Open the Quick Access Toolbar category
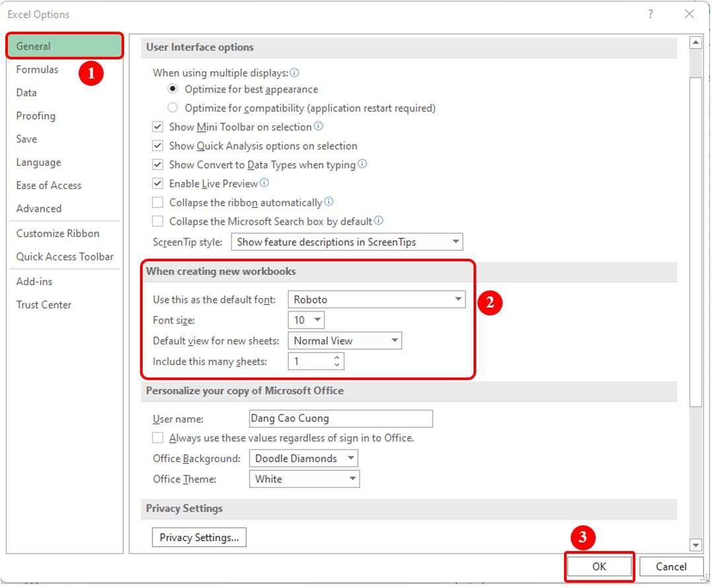 pos(65,256)
